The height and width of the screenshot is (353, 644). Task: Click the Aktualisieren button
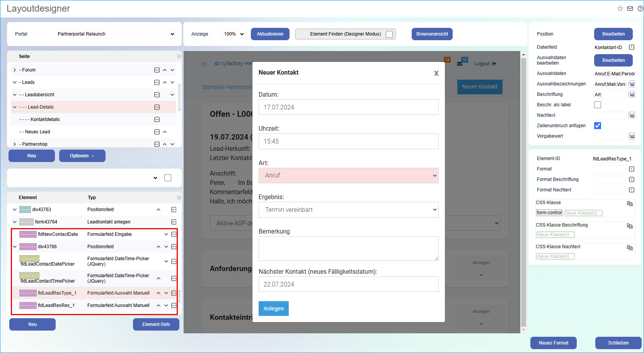tap(270, 34)
